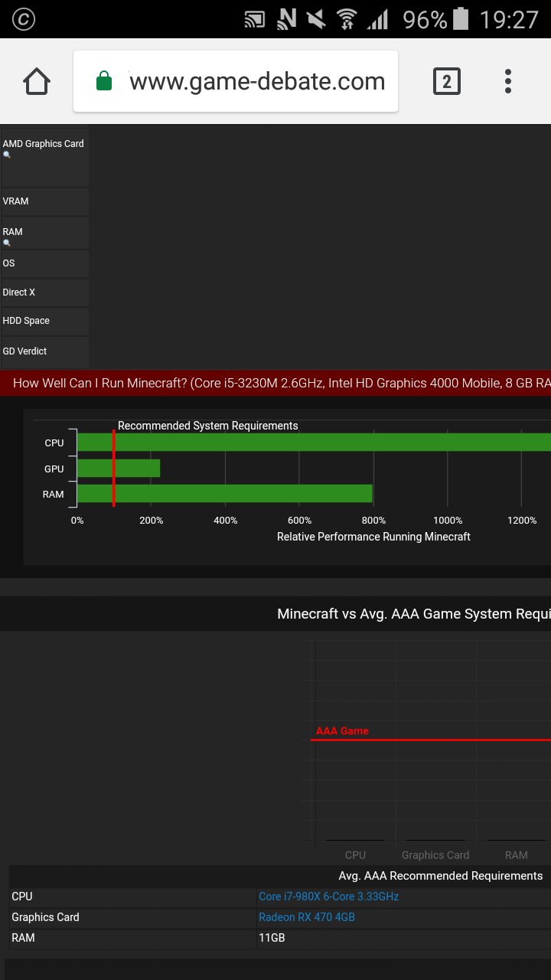
Task: Select the Direct X row label
Action: point(18,292)
